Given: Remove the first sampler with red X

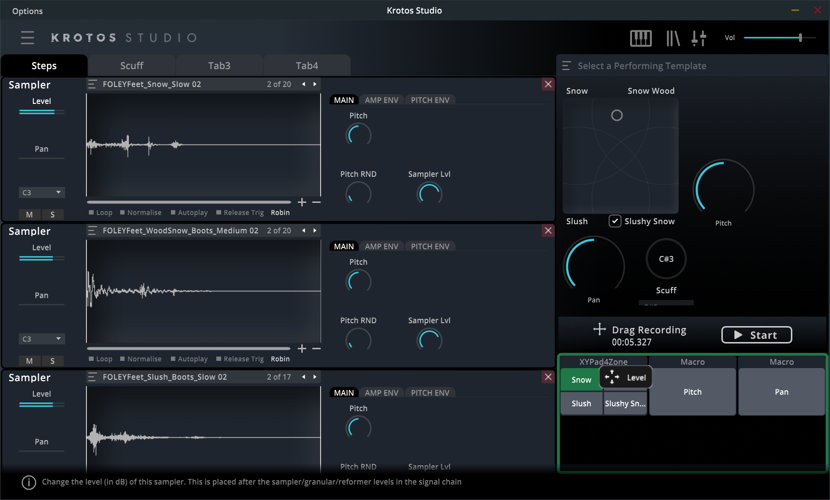Looking at the screenshot, I should click(548, 84).
